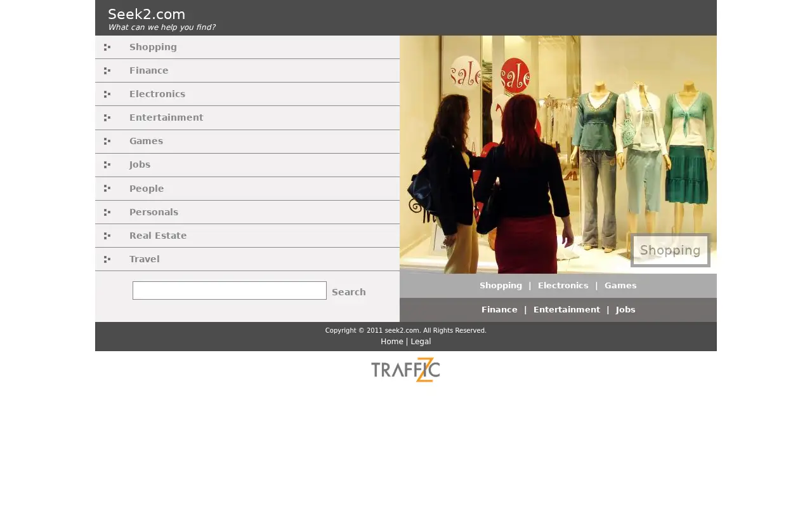The image size is (812, 508).
Task: Click the bullet icon beside Electronics
Action: tap(107, 94)
